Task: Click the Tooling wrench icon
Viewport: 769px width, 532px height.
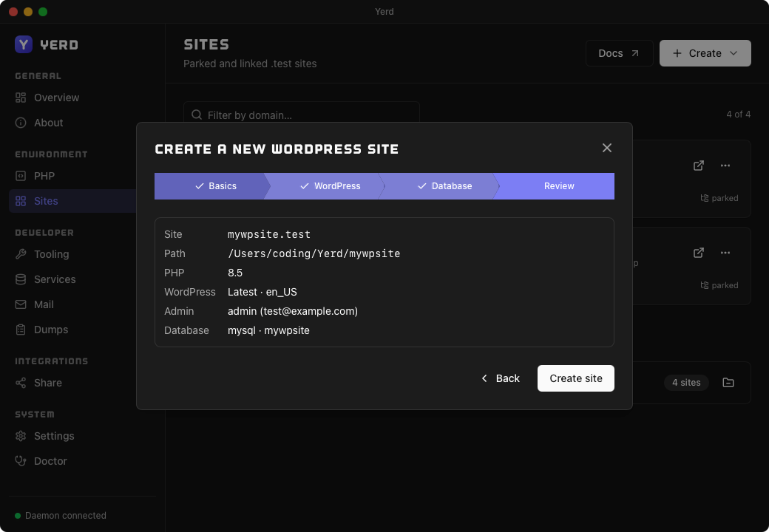Action: (21, 254)
